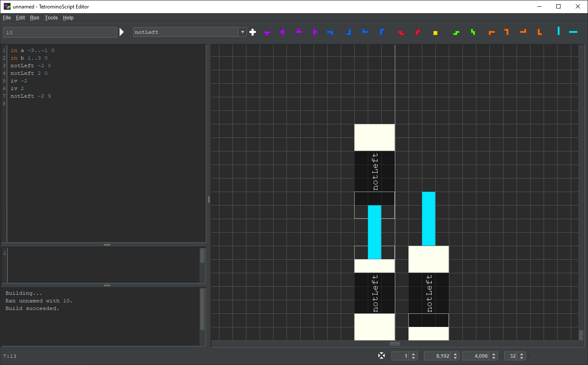Open the Help menu
This screenshot has width=588, height=365.
tap(68, 18)
